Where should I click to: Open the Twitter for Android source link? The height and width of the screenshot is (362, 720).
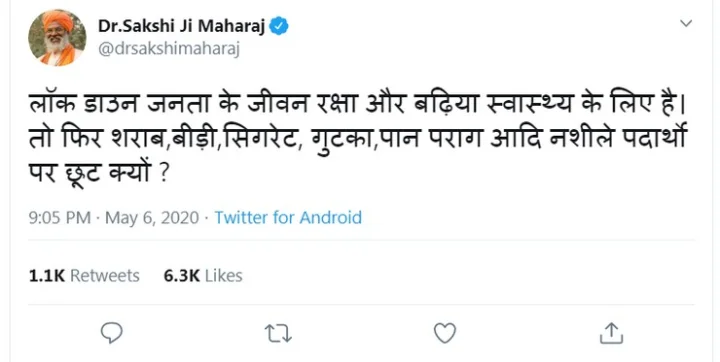288,217
